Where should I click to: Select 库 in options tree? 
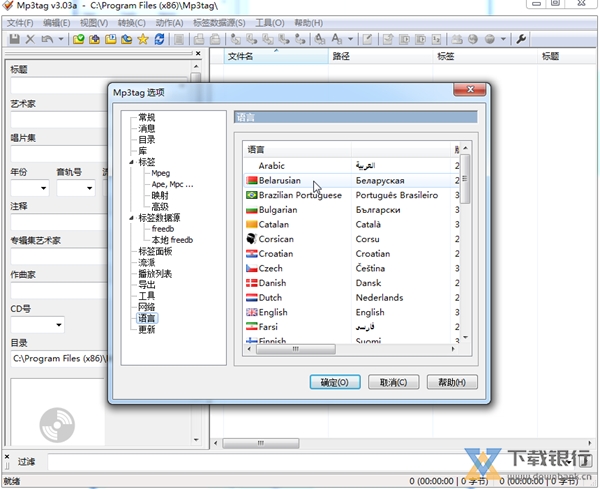(x=143, y=151)
